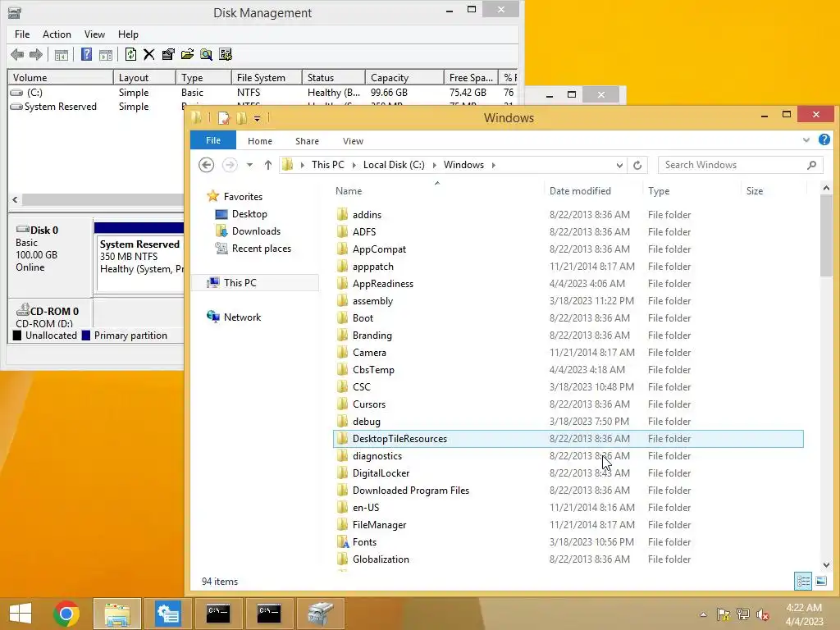
Task: Open the File menu in Disk Management
Action: pyautogui.click(x=22, y=34)
